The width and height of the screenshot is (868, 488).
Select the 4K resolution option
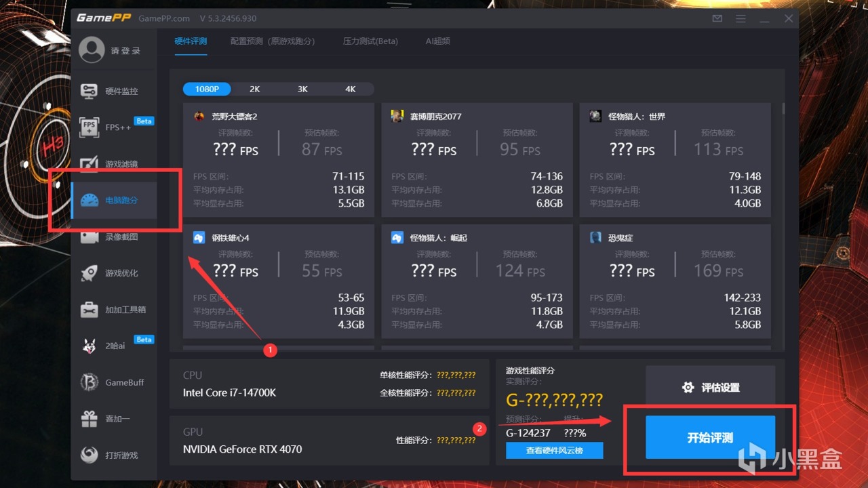350,89
